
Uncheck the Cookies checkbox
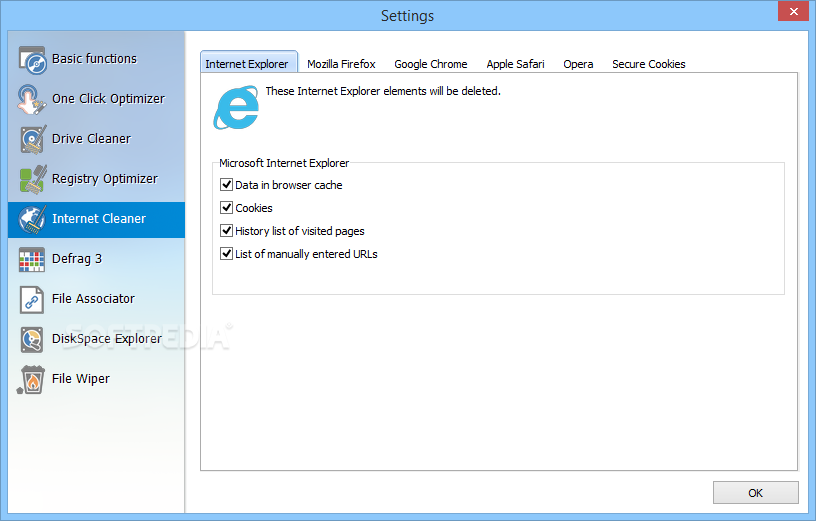pos(226,208)
